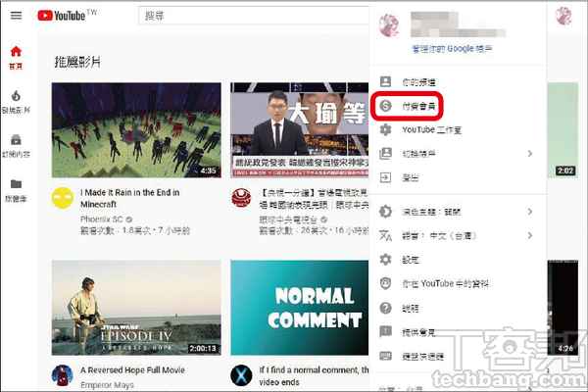Viewport: 588px width, 392px height.
Task: Open the X channel avatar of Normal Comment video
Action: (241, 375)
